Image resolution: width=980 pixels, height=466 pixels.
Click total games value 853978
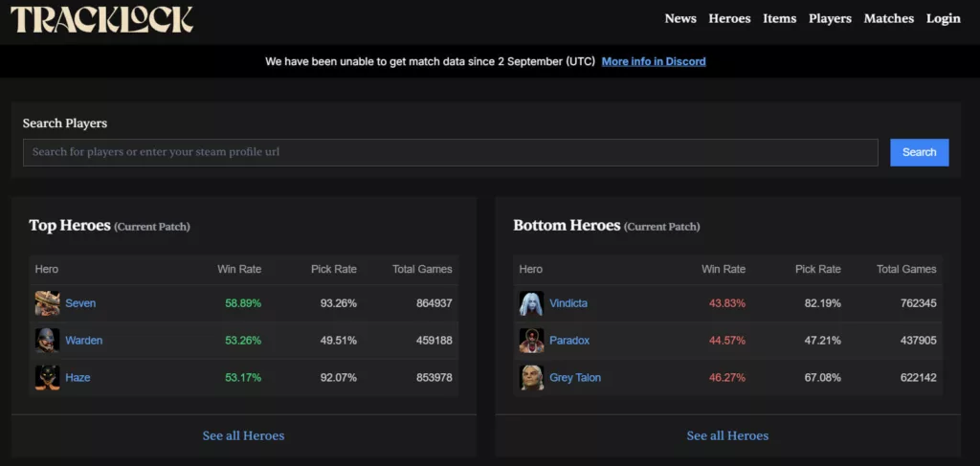[x=434, y=378]
